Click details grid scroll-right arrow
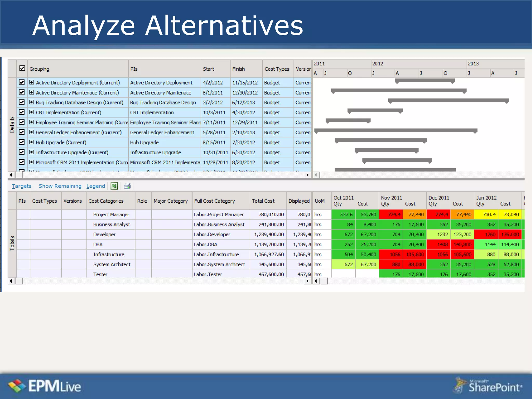 click(308, 175)
